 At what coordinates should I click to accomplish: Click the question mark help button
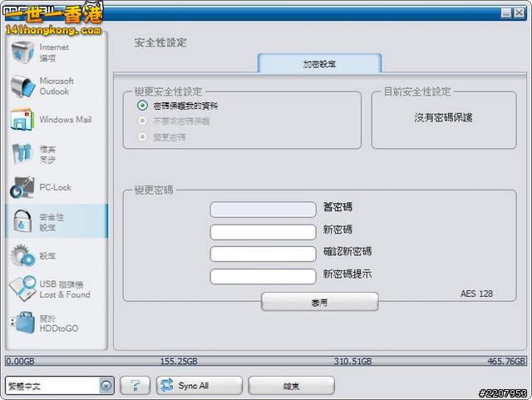point(135,386)
